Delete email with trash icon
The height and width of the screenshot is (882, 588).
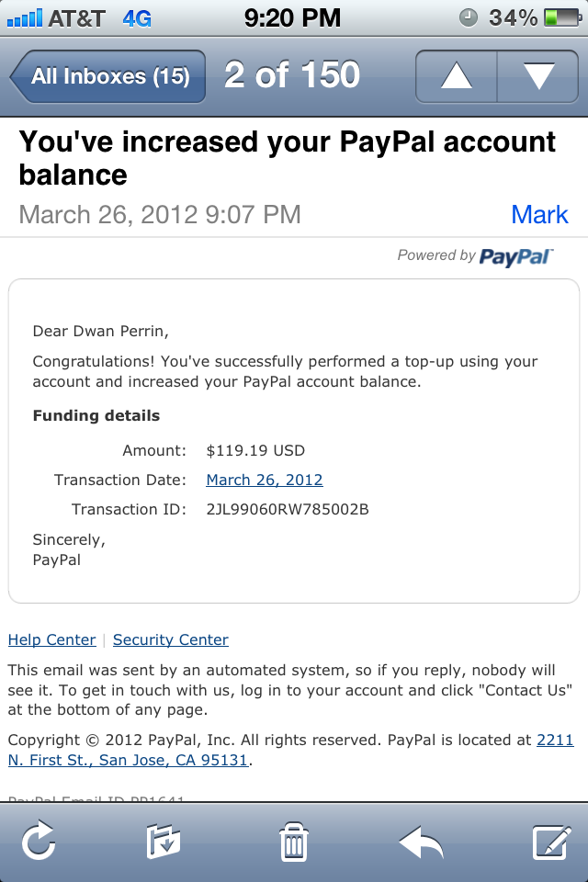tap(293, 842)
